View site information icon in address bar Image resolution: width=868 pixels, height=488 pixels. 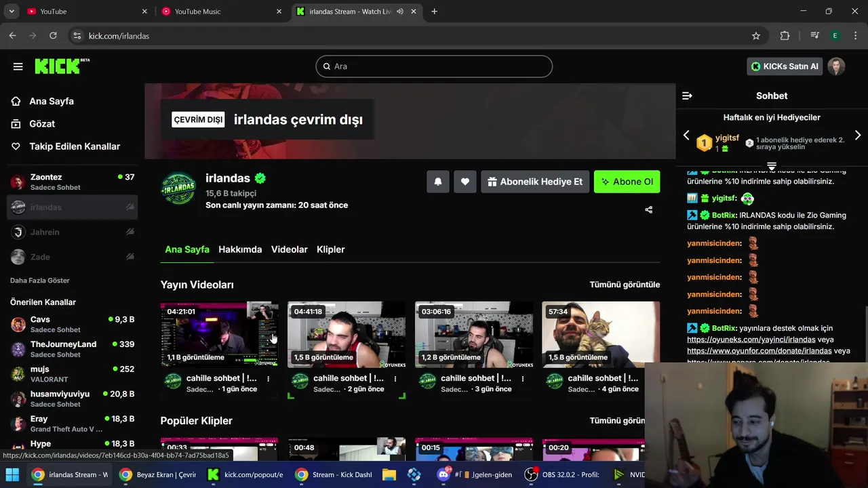coord(77,36)
